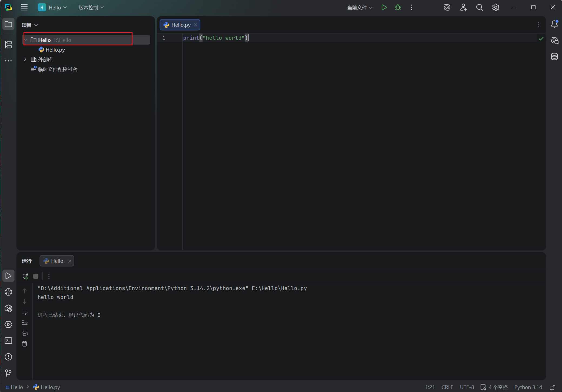Open the Terminal tool window
Screen dimensions: 562x392
click(8, 341)
